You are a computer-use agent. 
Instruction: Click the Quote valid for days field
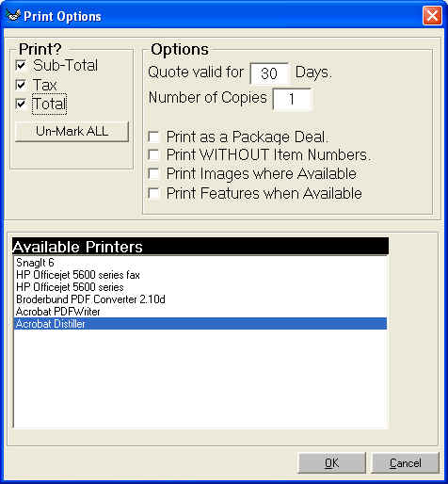click(x=269, y=73)
